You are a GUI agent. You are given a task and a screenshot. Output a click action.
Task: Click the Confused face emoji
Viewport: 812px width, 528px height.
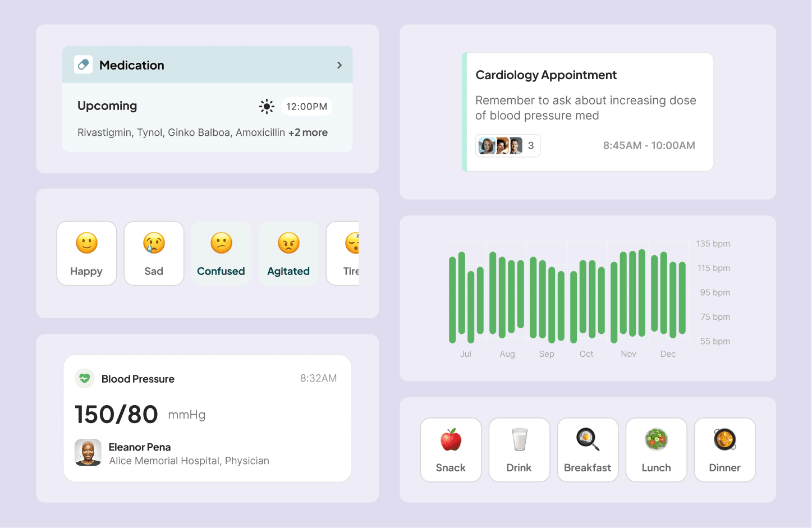[x=221, y=243]
